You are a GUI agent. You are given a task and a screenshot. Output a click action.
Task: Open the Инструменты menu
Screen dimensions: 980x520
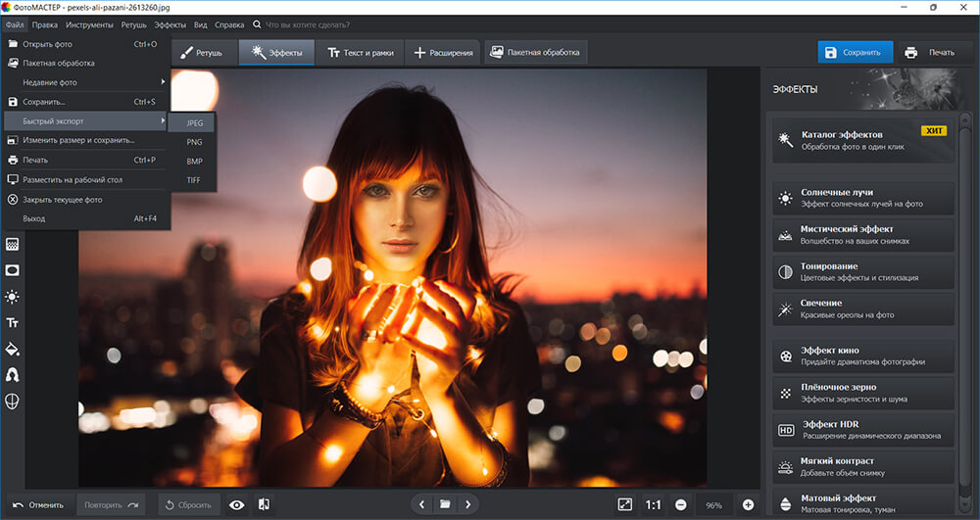(x=89, y=24)
